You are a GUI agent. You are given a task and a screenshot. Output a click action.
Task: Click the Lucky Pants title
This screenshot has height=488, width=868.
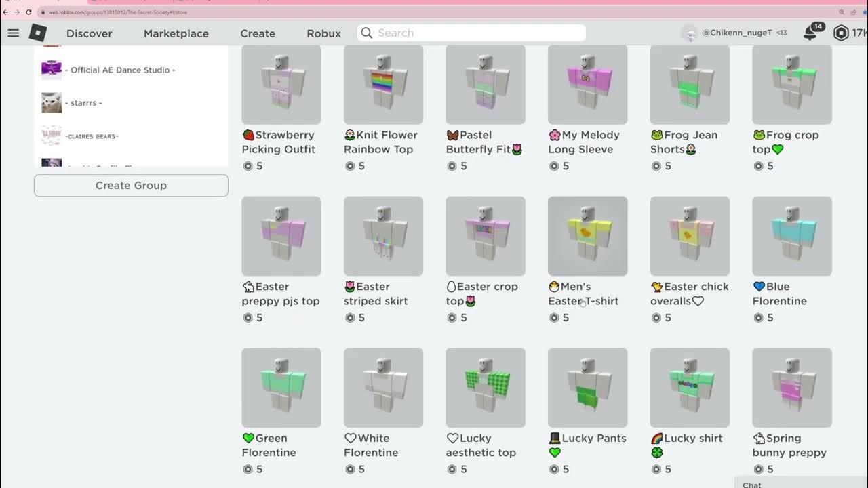click(x=587, y=445)
